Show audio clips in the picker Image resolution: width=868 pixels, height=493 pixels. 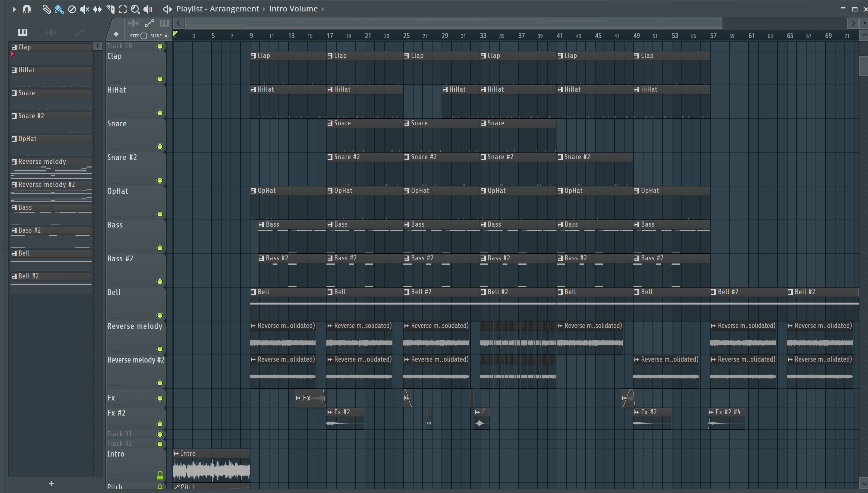(x=51, y=33)
